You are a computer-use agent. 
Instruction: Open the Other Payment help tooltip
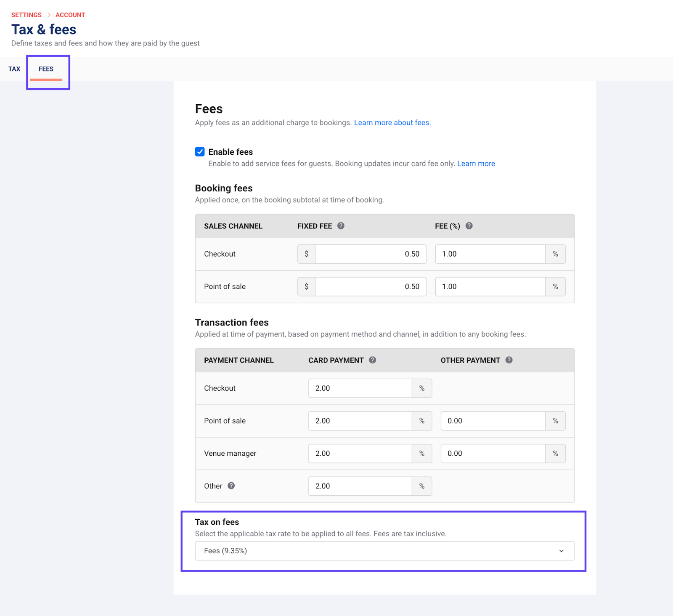click(509, 360)
